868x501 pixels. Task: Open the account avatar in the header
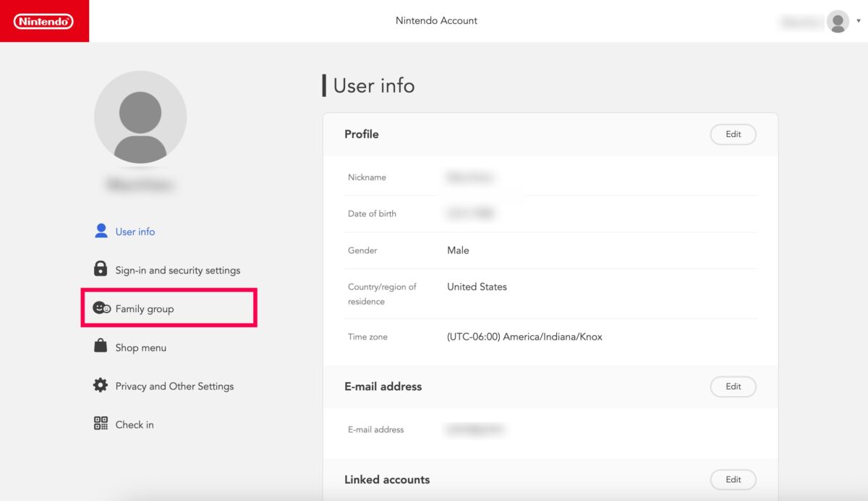coord(838,22)
